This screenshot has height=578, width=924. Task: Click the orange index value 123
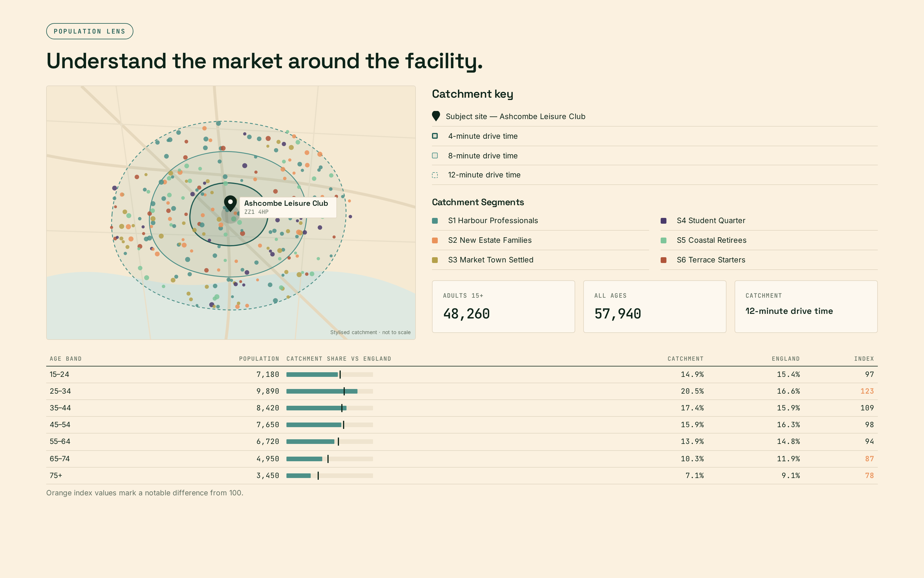point(867,391)
